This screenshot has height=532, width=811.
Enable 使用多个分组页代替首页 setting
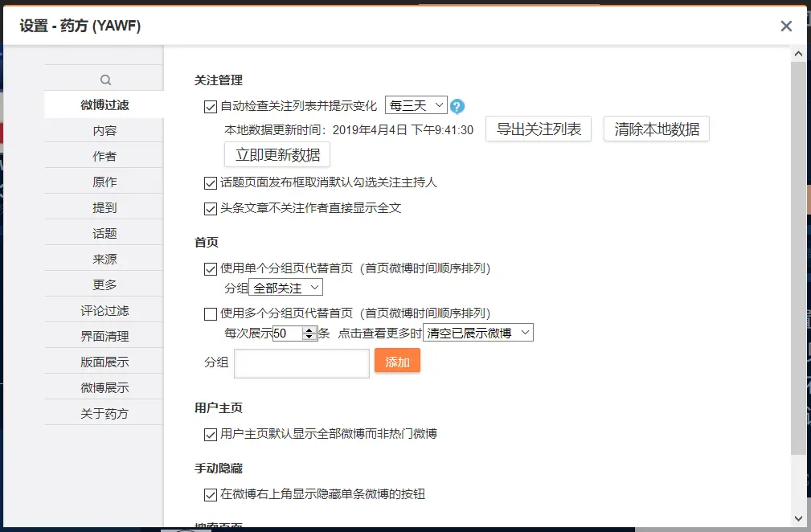(210, 312)
